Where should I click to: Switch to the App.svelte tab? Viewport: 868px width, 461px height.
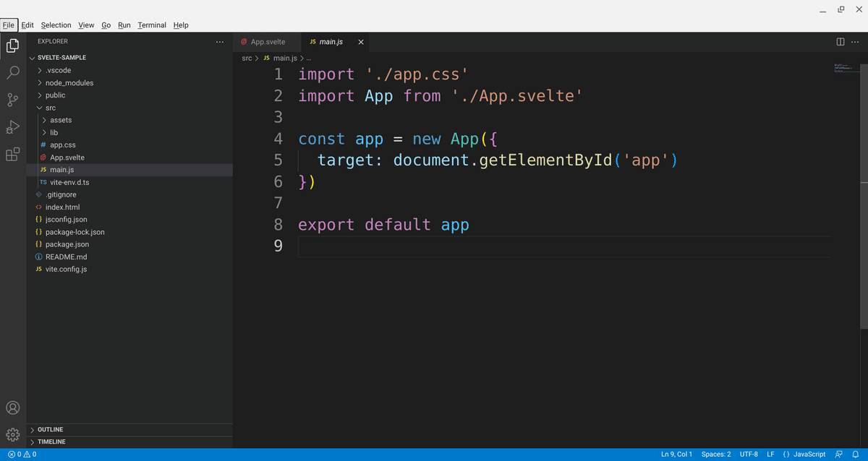coord(267,42)
